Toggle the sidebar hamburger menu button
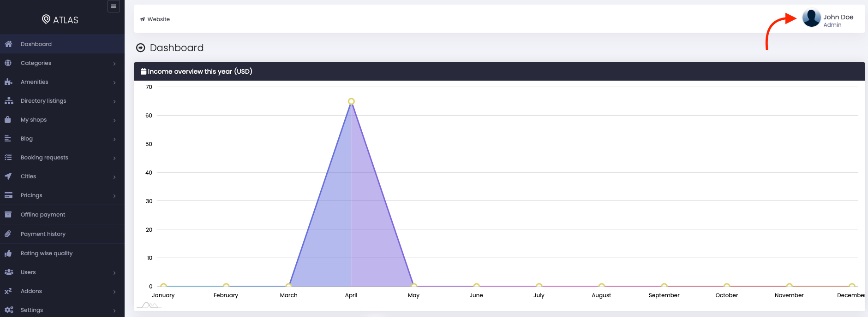The width and height of the screenshot is (868, 317). (114, 6)
